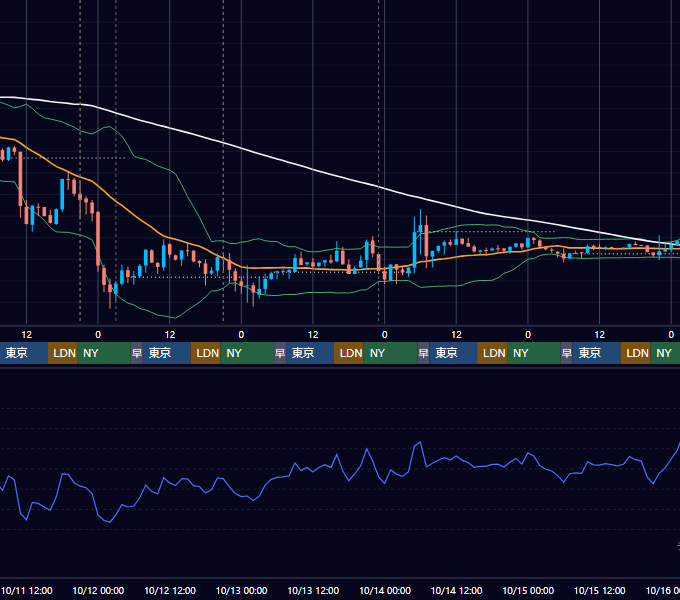Screen dimensions: 680x600
Task: Select NY session block above 10/15 00:00
Action: coord(534,353)
